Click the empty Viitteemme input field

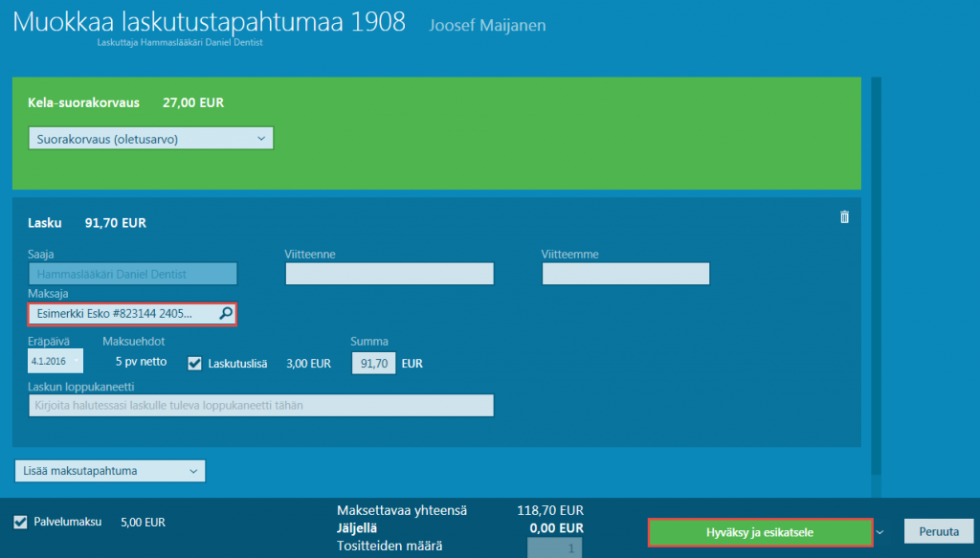pos(625,274)
